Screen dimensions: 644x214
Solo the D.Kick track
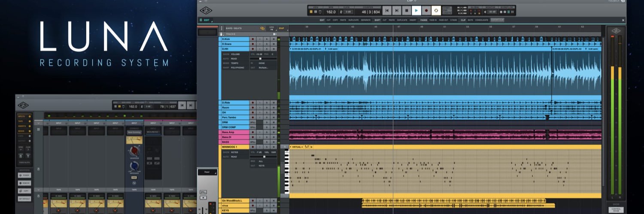[266, 39]
